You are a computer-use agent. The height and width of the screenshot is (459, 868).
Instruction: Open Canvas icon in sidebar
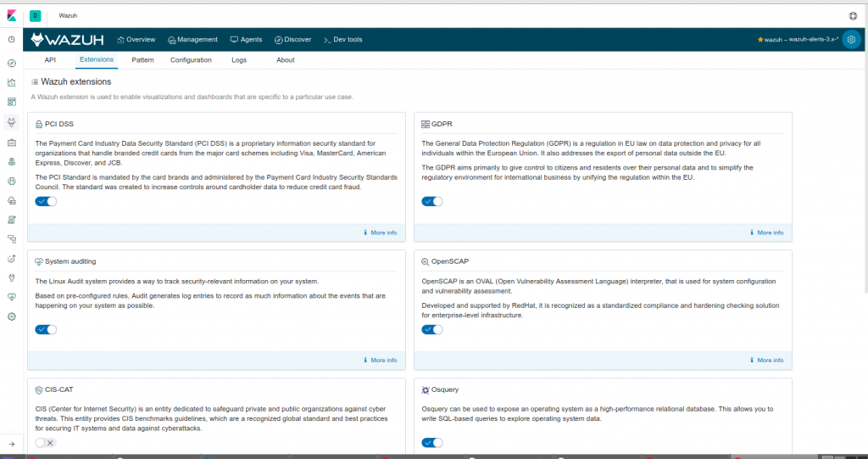[x=12, y=143]
